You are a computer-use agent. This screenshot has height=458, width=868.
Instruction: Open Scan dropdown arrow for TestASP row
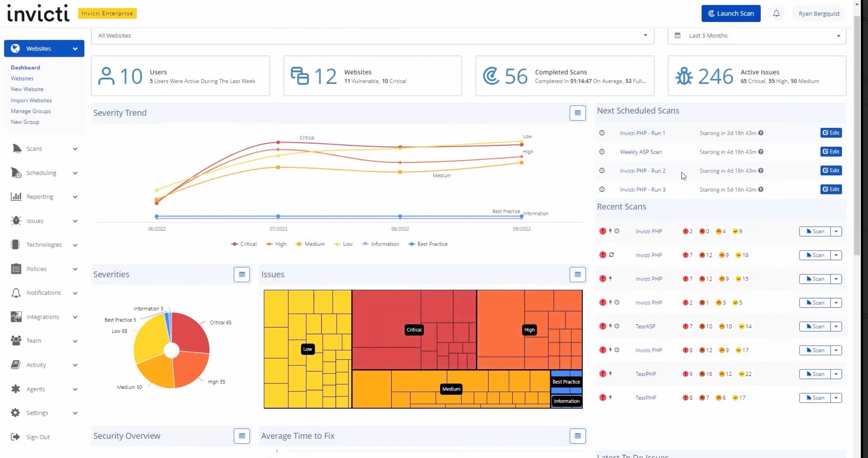pos(836,326)
